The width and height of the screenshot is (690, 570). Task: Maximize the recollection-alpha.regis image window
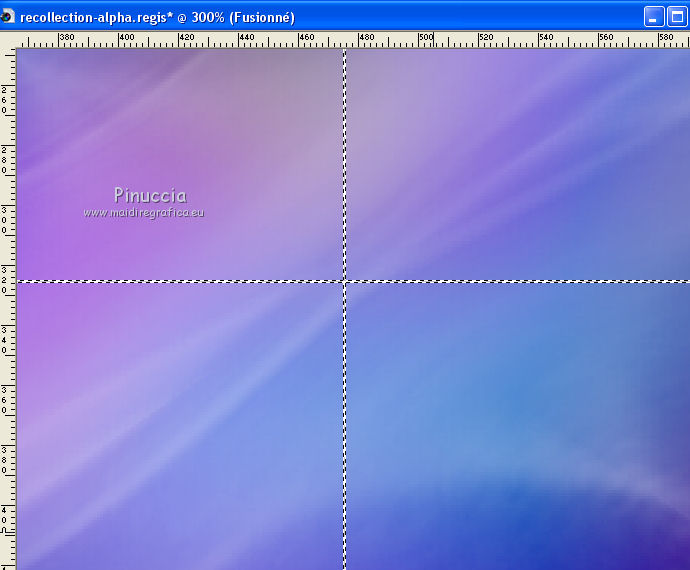point(678,17)
